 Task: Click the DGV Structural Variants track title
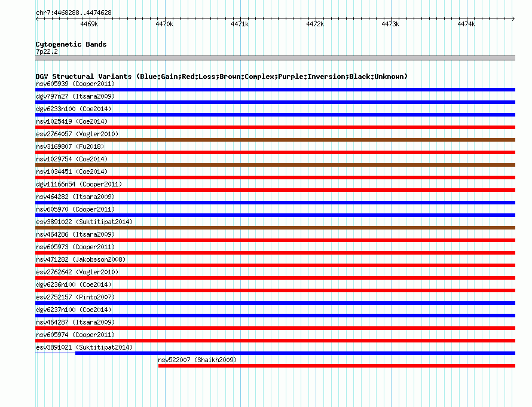pyautogui.click(x=222, y=76)
